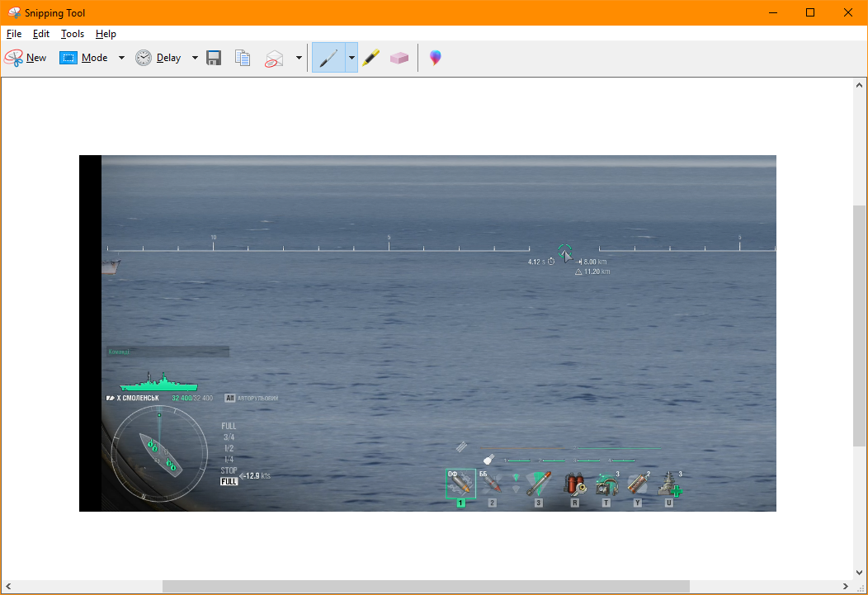Click the STOP speed label
This screenshot has width=868, height=595.
coord(229,470)
